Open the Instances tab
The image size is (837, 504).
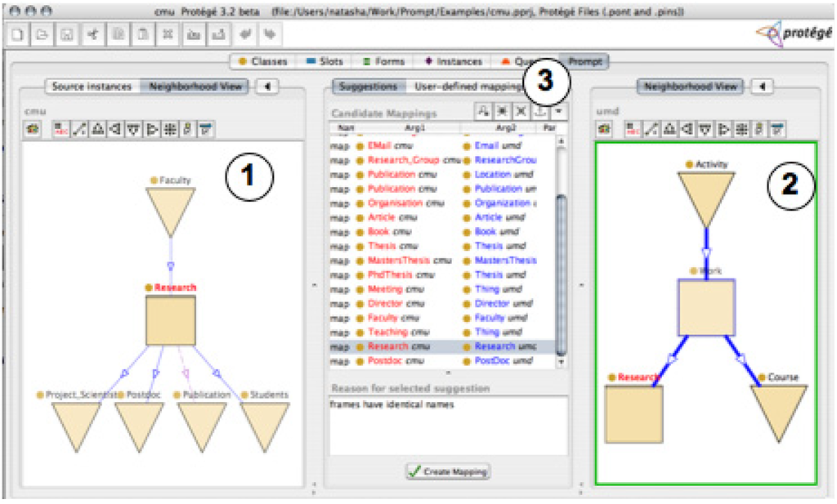pyautogui.click(x=454, y=61)
